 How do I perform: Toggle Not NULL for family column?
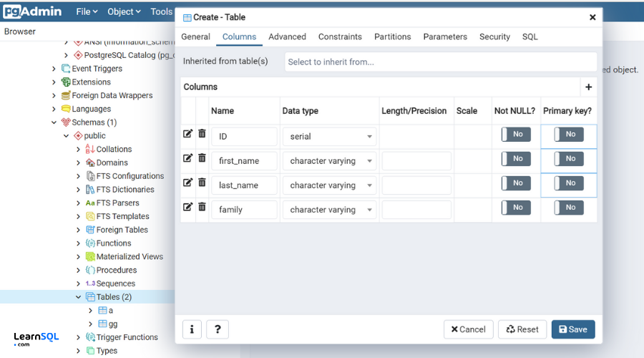coord(516,208)
